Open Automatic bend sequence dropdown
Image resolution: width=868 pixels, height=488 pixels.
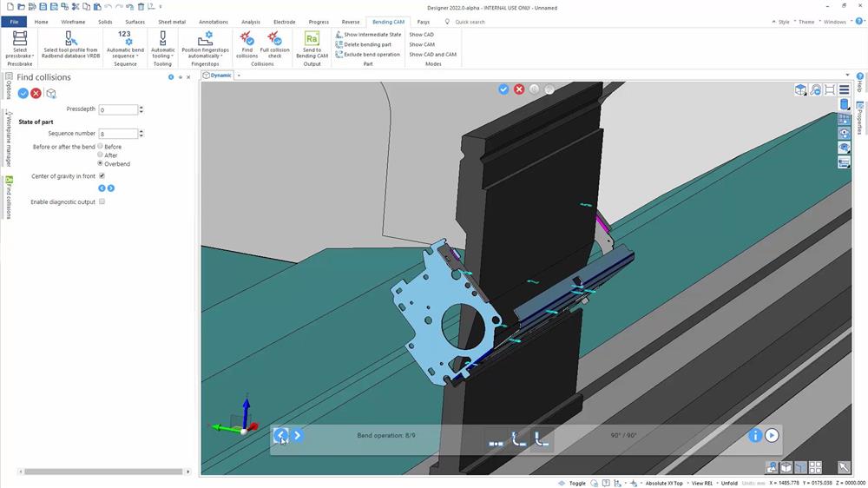coord(125,56)
